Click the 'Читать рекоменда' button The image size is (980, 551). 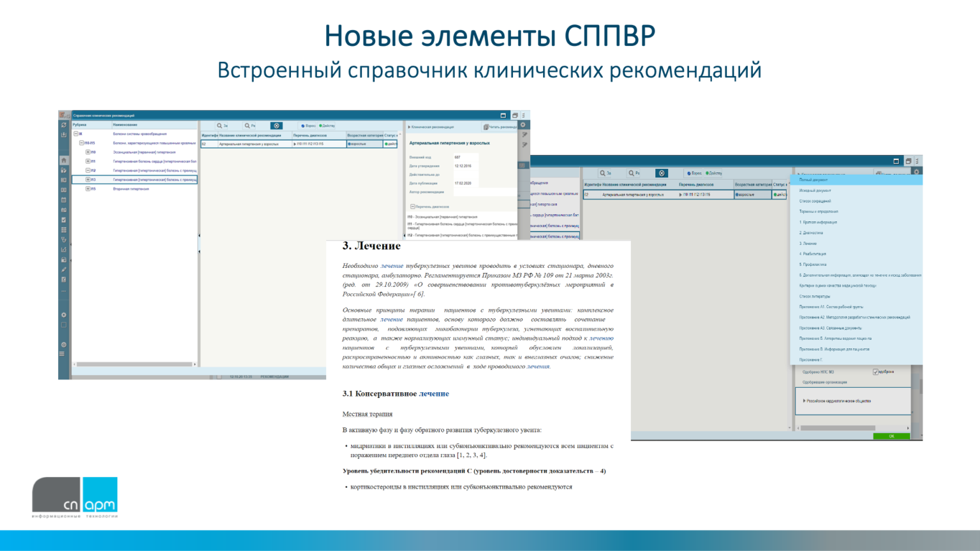coord(500,127)
